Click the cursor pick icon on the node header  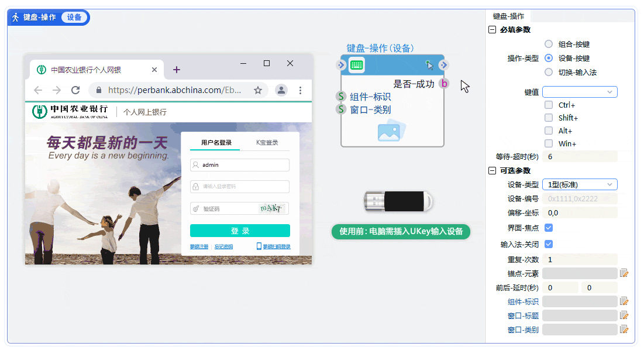click(x=429, y=65)
